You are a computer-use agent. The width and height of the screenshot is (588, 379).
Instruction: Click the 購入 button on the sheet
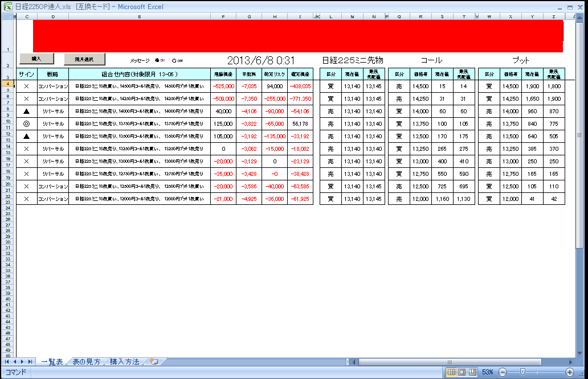pos(36,59)
